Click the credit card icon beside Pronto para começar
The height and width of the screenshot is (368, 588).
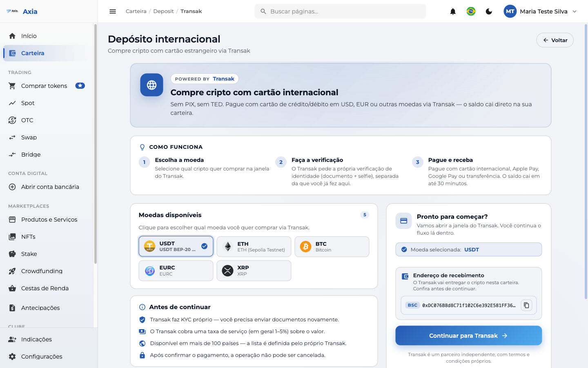403,221
